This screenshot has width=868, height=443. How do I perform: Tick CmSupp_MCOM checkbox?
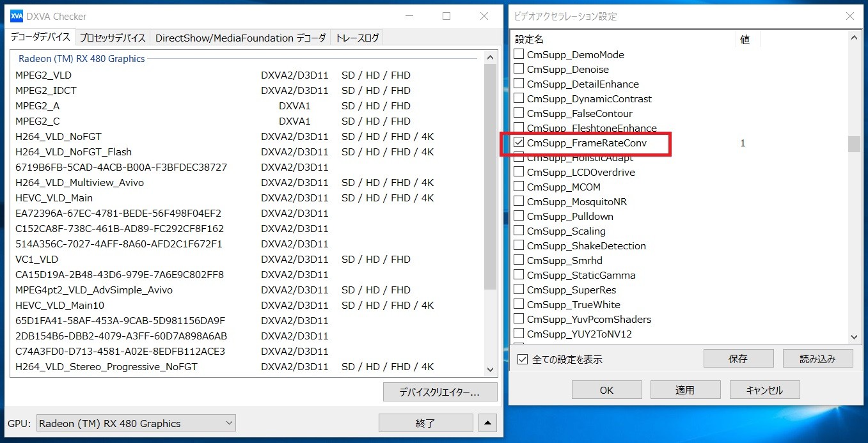519,187
